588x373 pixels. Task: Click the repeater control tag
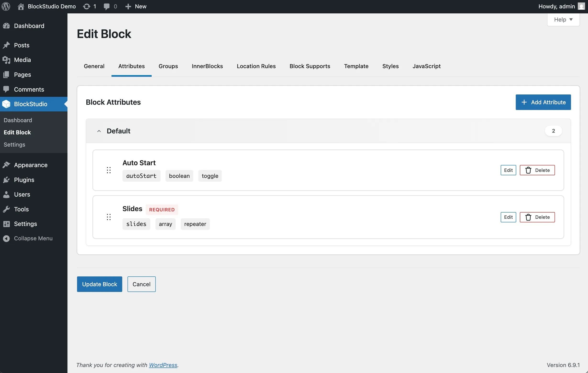[195, 224]
